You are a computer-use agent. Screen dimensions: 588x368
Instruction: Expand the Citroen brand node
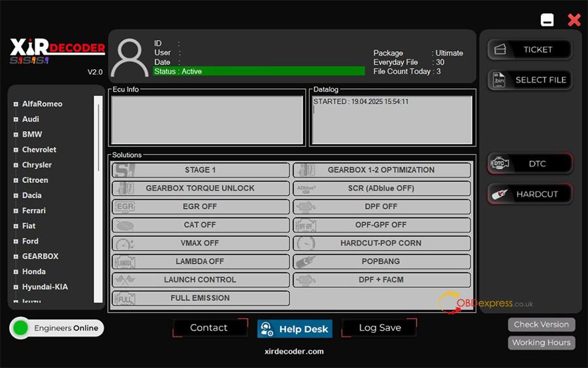(16, 180)
